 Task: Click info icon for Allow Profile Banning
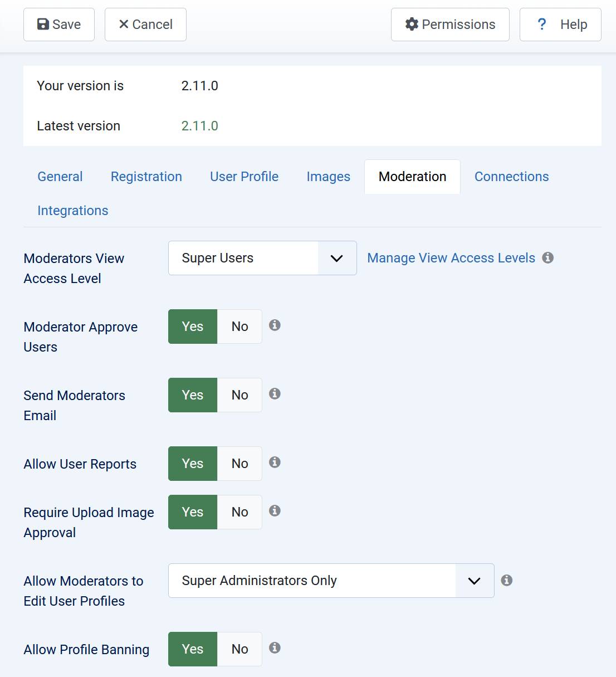coord(275,648)
